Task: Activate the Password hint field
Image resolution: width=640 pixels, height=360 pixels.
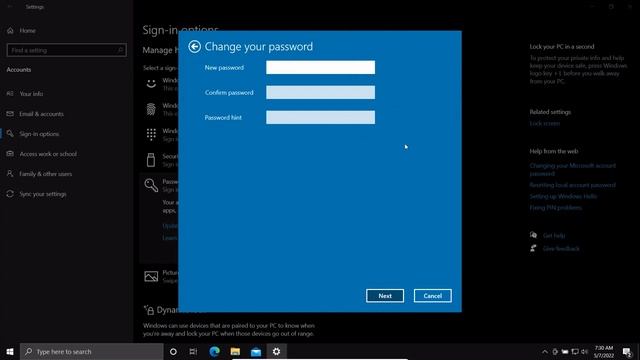Action: pos(320,117)
